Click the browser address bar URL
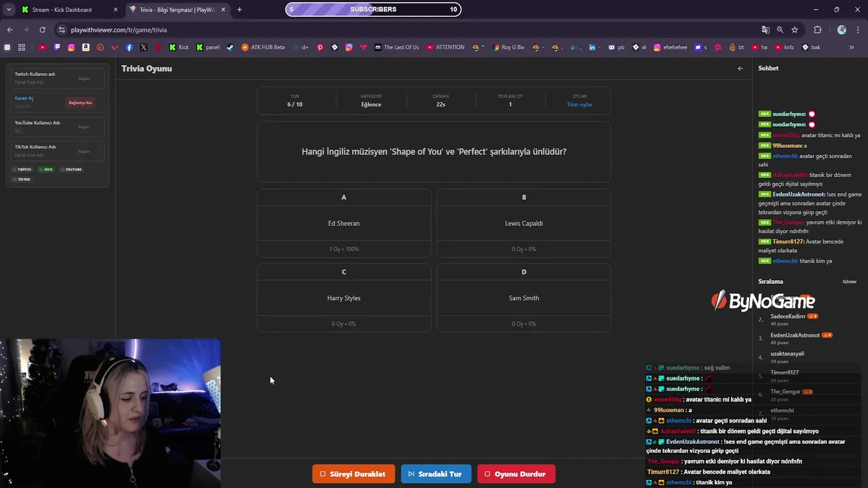868x488 pixels. 119,30
